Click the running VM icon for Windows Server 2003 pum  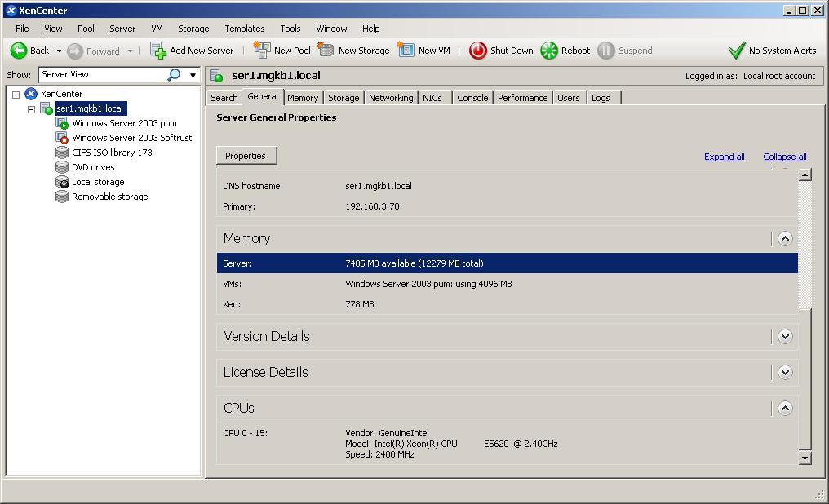[62, 124]
